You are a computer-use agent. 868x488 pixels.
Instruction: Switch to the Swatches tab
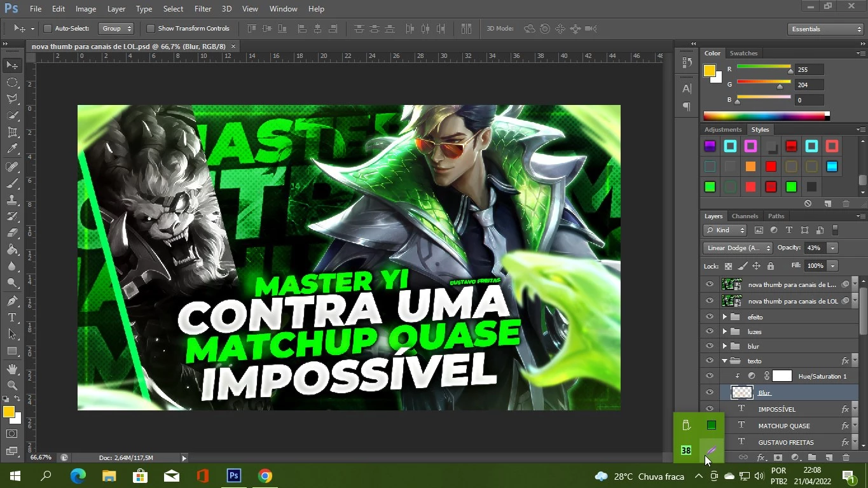click(x=743, y=53)
